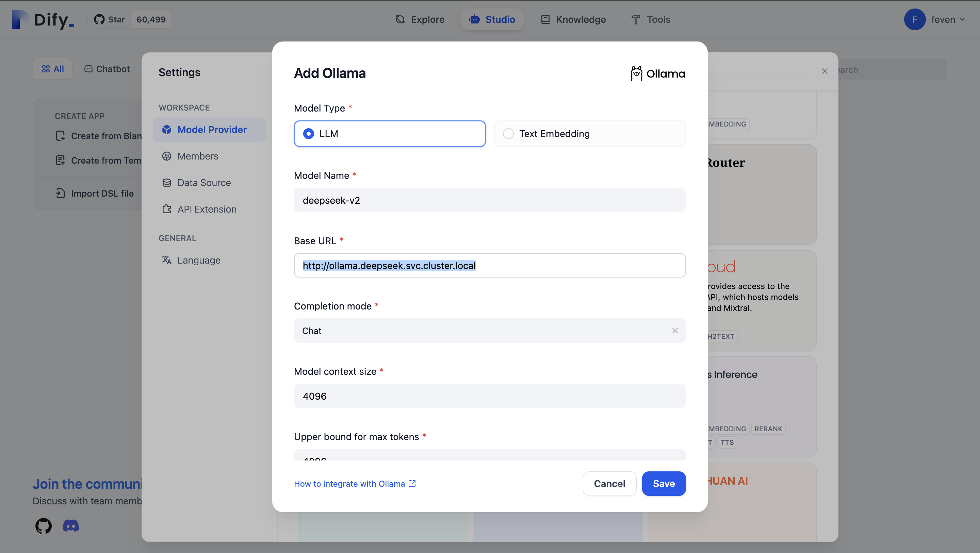Open the Members settings section
Viewport: 980px width, 553px height.
point(210,156)
